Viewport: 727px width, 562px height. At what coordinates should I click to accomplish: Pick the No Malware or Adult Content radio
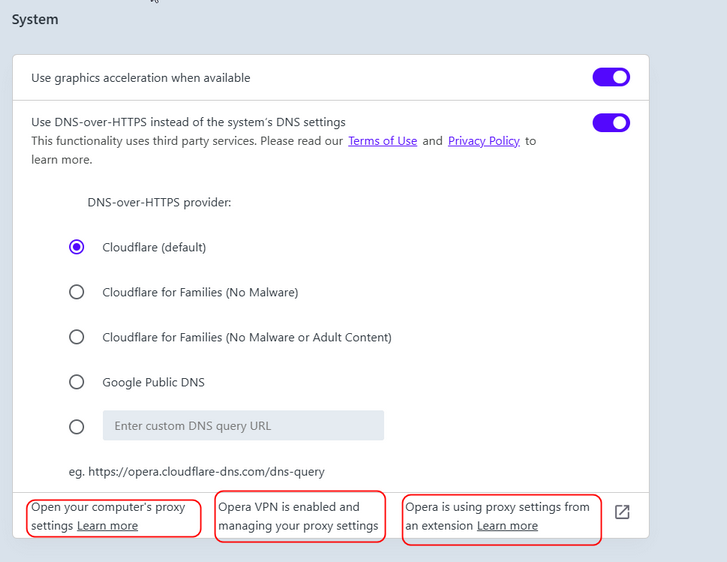click(77, 337)
